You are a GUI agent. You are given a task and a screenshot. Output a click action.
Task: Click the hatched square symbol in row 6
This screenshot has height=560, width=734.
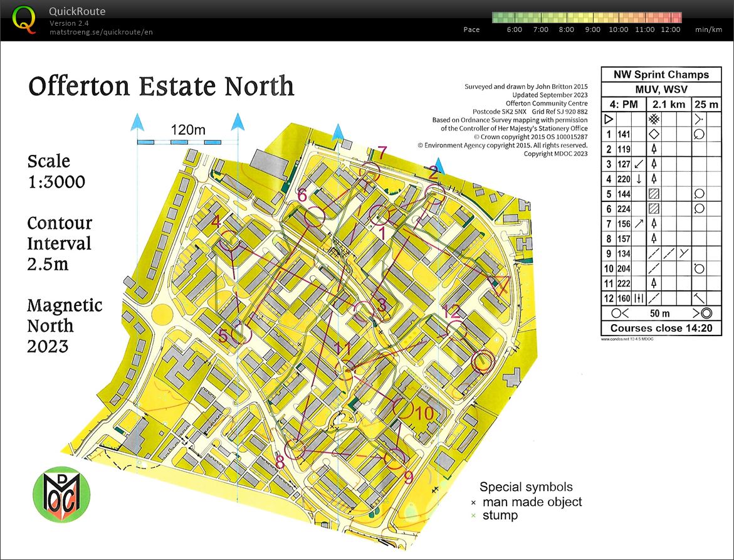click(654, 208)
